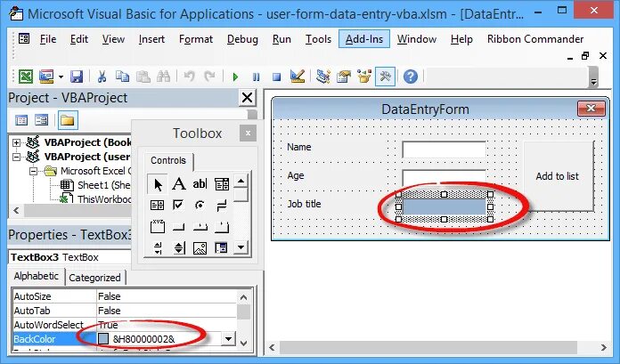This screenshot has width=620, height=364.
Task: Click View Microsoft Excel toolbar icon
Action: [26, 76]
